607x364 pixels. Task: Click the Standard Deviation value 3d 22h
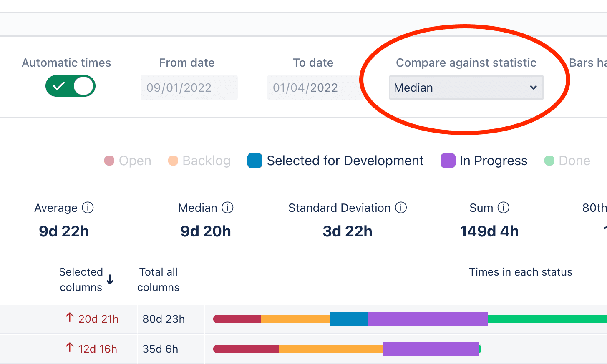click(348, 231)
